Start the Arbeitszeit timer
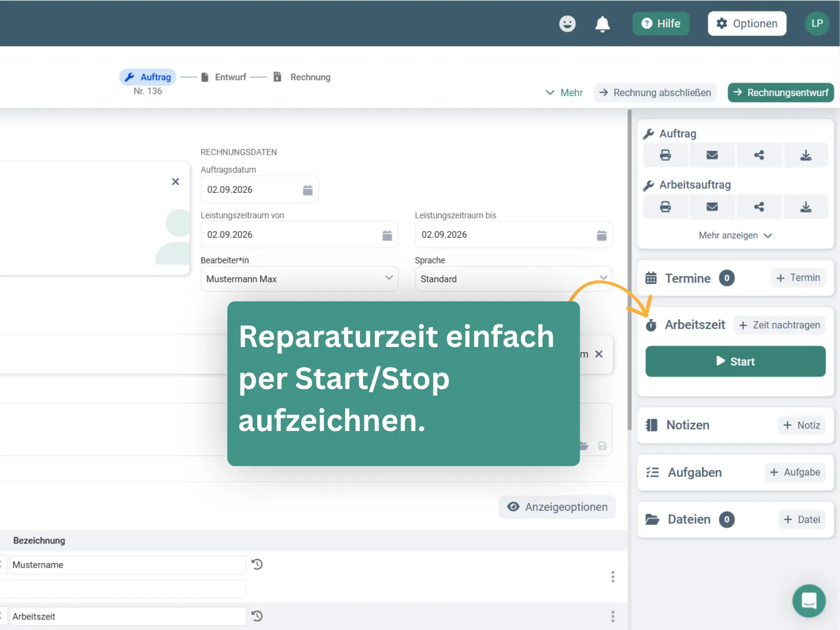Image resolution: width=840 pixels, height=630 pixels. [x=736, y=361]
